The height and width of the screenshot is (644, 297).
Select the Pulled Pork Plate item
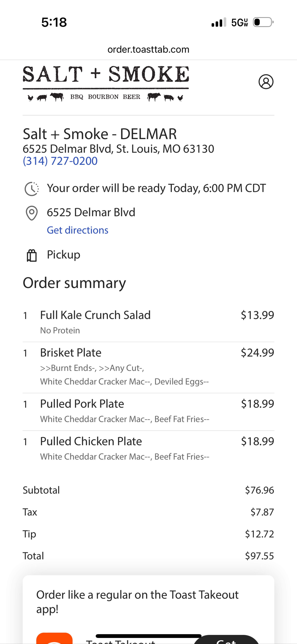[82, 404]
